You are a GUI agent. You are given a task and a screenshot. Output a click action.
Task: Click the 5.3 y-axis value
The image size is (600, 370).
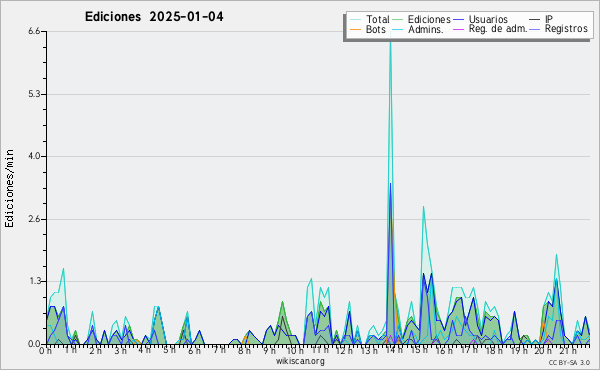pos(34,94)
